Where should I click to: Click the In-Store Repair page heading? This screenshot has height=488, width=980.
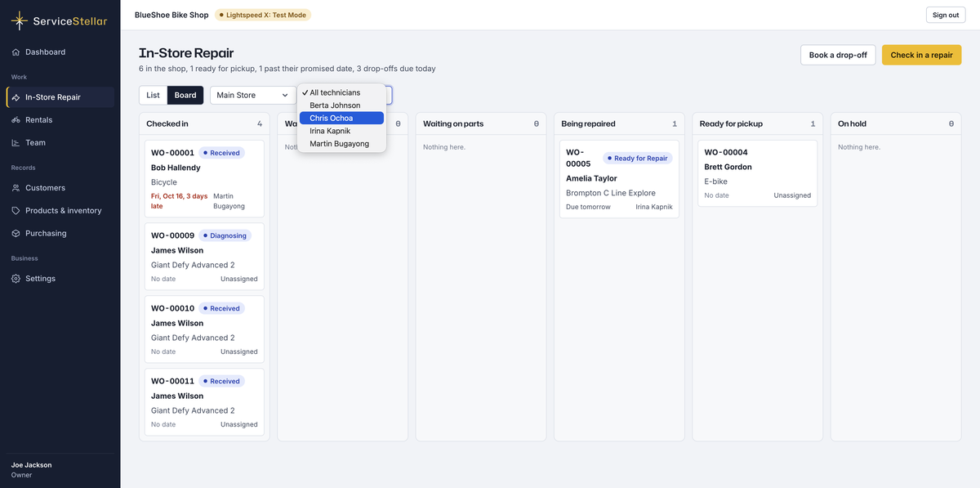[x=186, y=53]
